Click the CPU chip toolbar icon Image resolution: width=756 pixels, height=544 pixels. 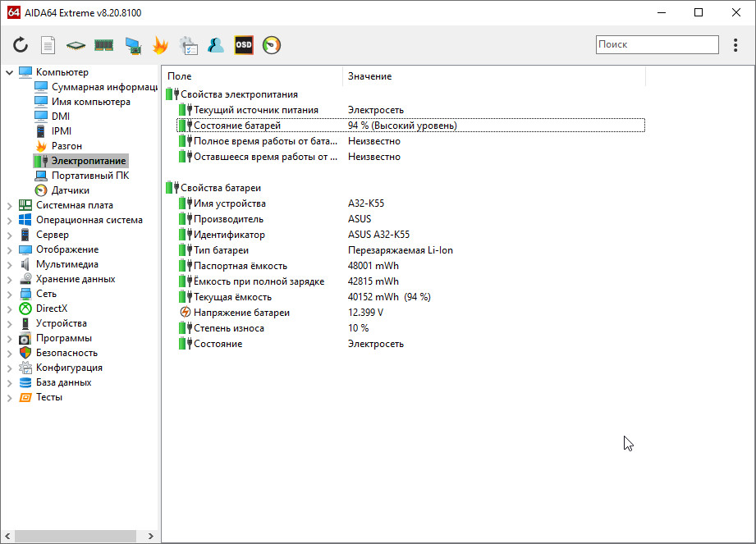tap(76, 45)
